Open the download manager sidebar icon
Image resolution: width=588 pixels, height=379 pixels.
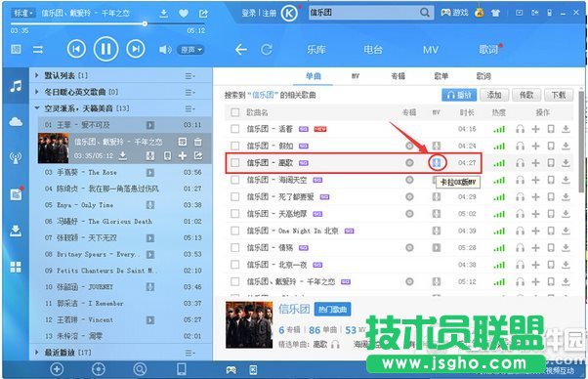point(16,232)
